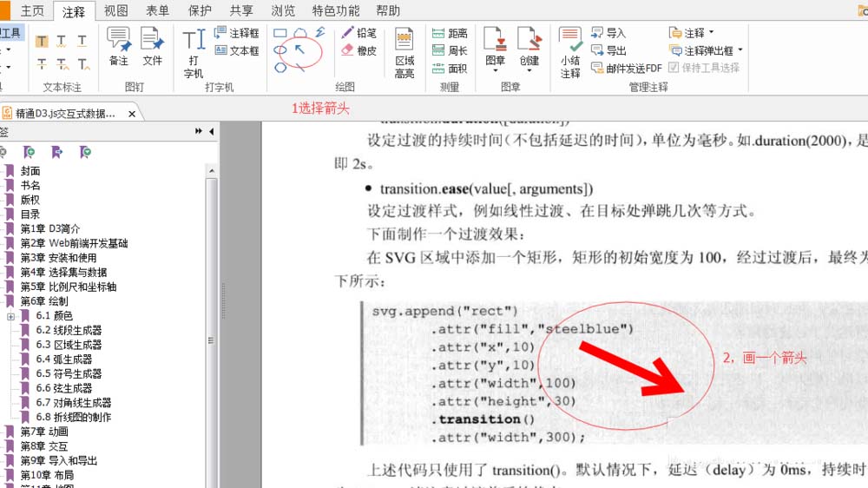
Task: Click the 导入 import comments button
Action: coord(608,33)
